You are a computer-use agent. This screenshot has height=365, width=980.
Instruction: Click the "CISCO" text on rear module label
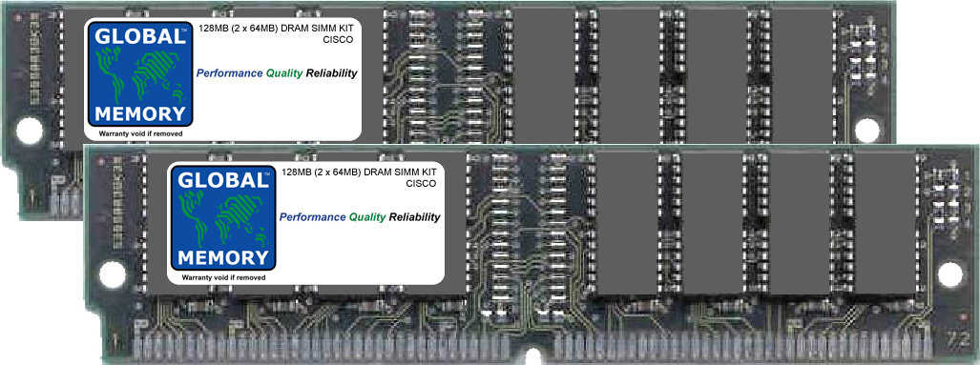(x=338, y=39)
